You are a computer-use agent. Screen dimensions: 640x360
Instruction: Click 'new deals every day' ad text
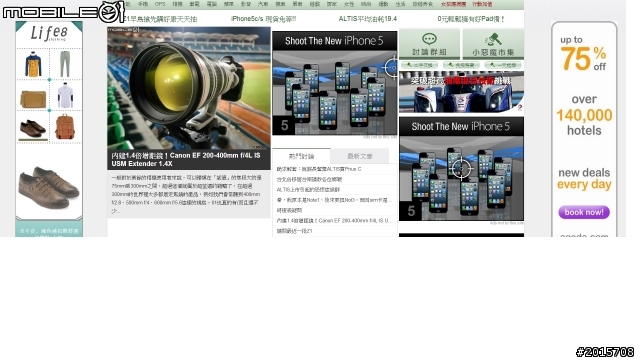click(x=584, y=178)
